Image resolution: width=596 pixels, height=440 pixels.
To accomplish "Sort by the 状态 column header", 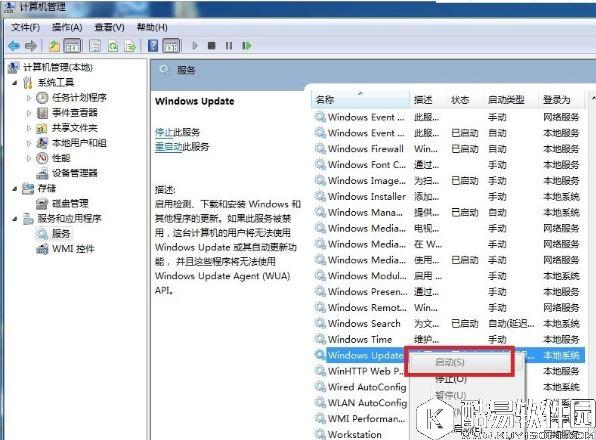I will point(465,100).
